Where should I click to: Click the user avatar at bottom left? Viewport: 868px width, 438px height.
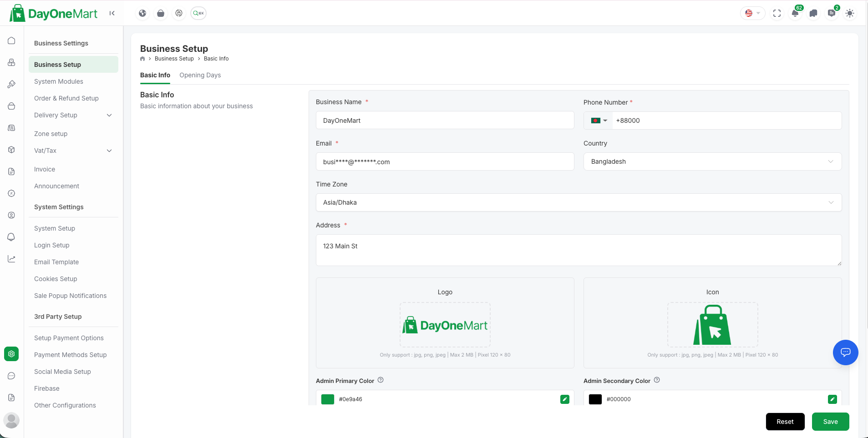(x=11, y=420)
